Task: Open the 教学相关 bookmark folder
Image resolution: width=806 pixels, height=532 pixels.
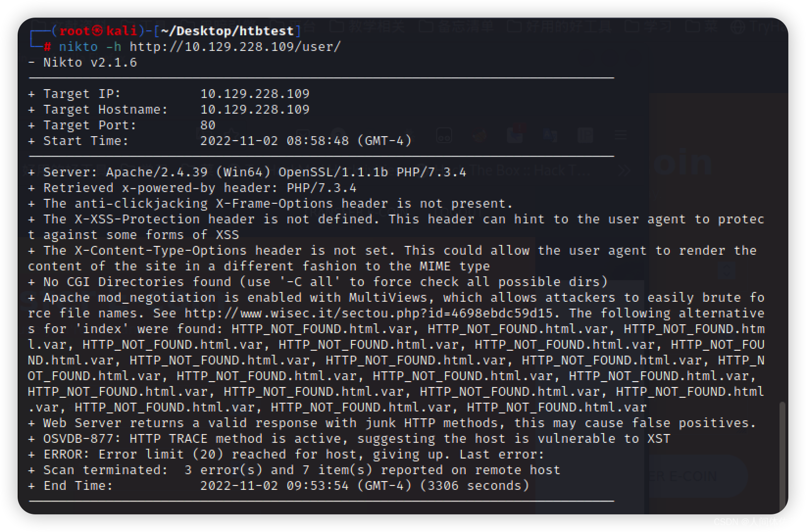Action: point(368,26)
